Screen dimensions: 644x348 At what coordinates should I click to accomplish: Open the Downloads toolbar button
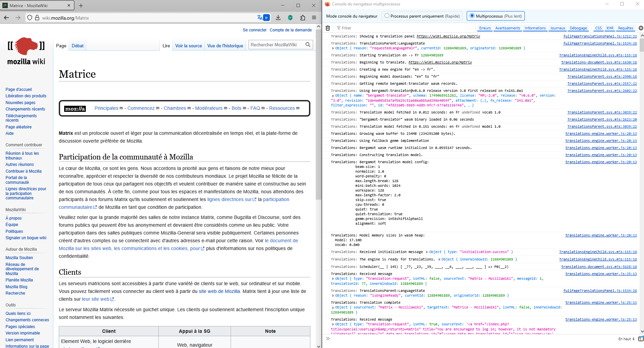pos(278,18)
